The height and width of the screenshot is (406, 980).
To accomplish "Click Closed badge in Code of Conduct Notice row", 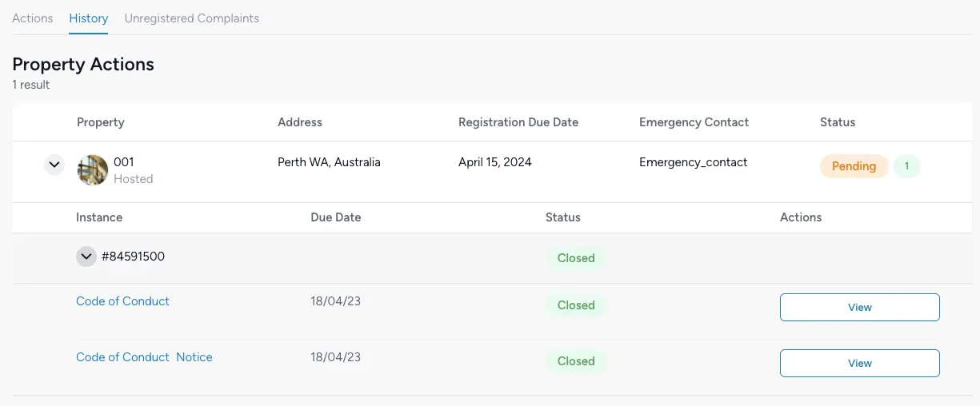I will [x=576, y=361].
